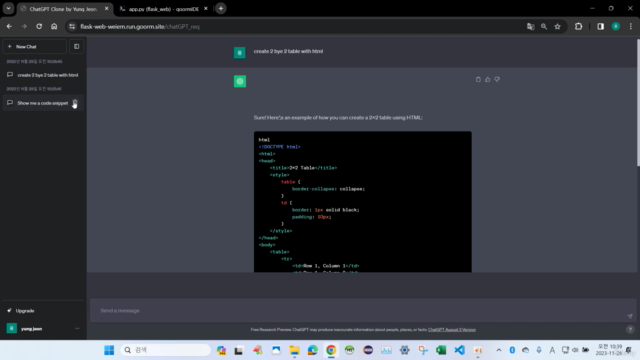640x360 pixels.
Task: Close the ChatGPT Clone browser tab
Action: point(107,9)
